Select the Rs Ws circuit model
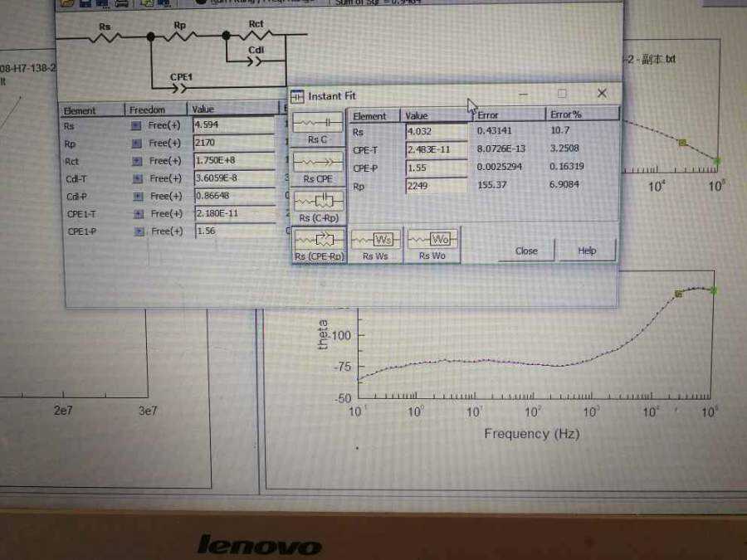The image size is (747, 560). point(375,241)
